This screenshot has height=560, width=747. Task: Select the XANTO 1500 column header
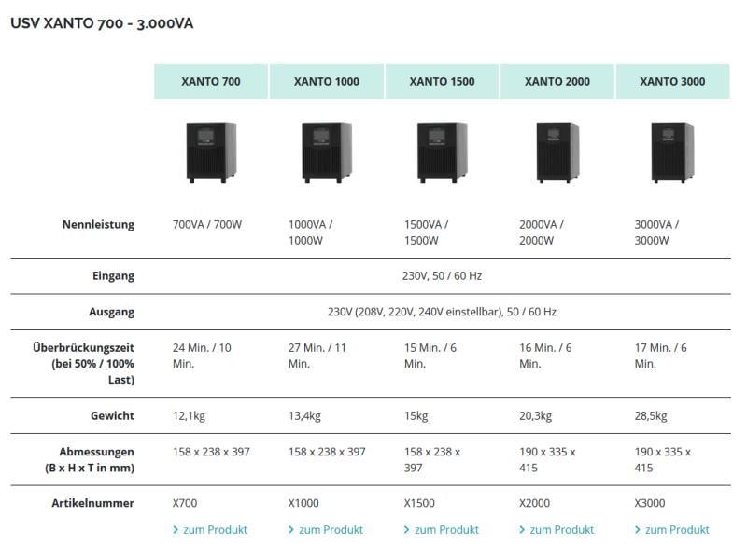point(442,81)
